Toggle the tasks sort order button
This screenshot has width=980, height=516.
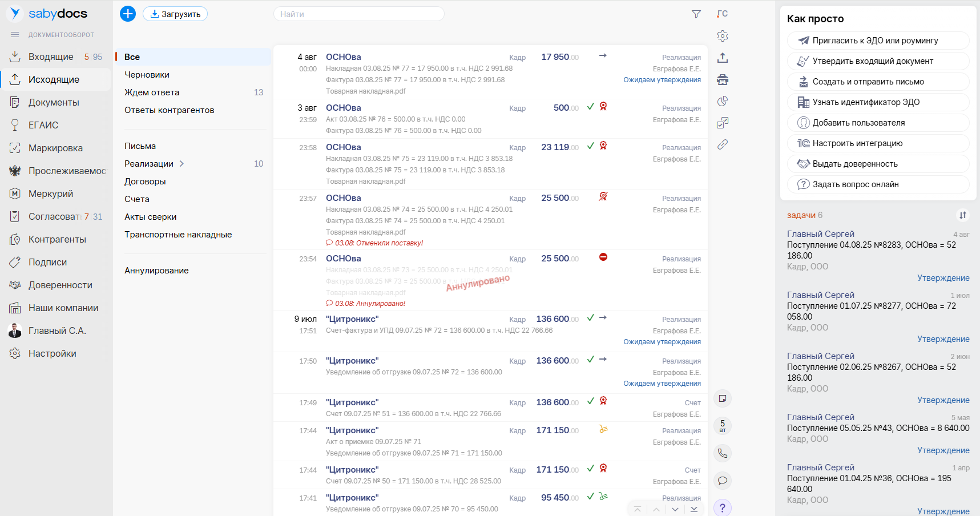[963, 215]
